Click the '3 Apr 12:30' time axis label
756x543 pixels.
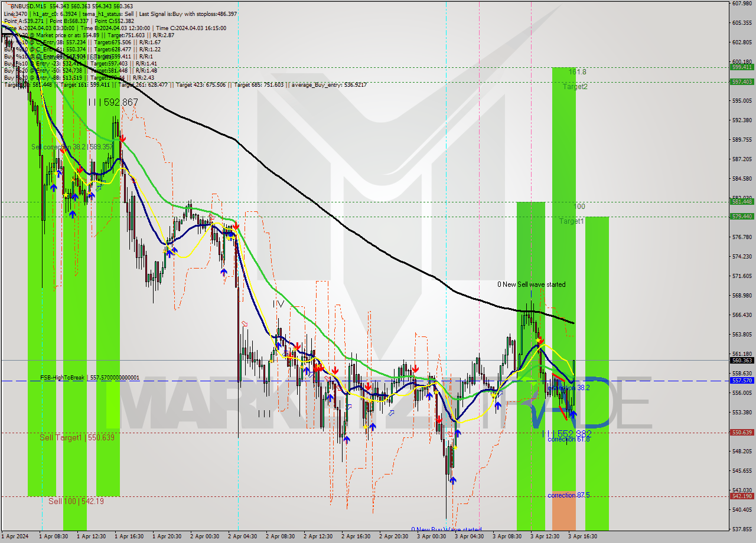pos(546,537)
